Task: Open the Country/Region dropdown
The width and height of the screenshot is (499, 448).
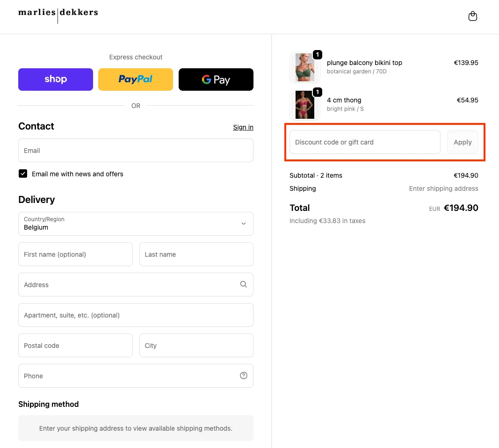Action: click(136, 224)
